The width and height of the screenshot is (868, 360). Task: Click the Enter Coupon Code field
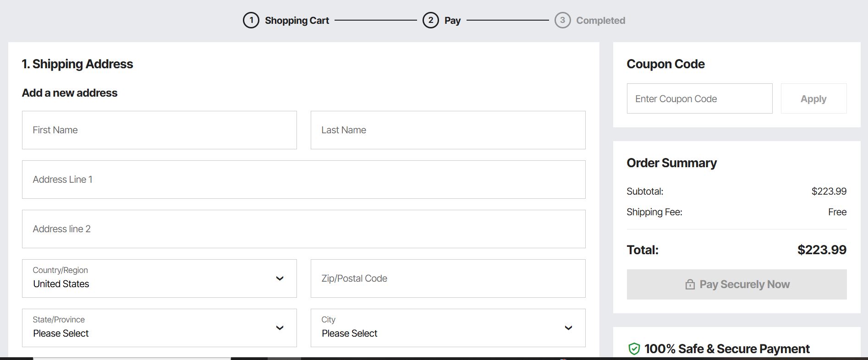(x=699, y=98)
